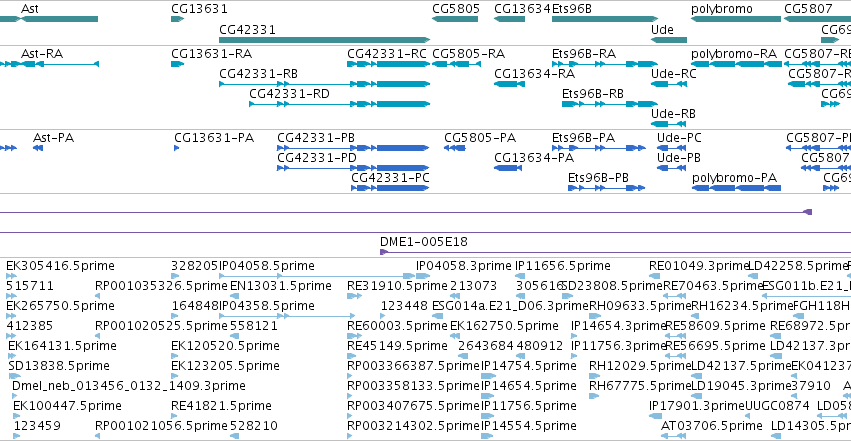Open protein Ets96B-PB label
The image size is (851, 441).
point(598,178)
